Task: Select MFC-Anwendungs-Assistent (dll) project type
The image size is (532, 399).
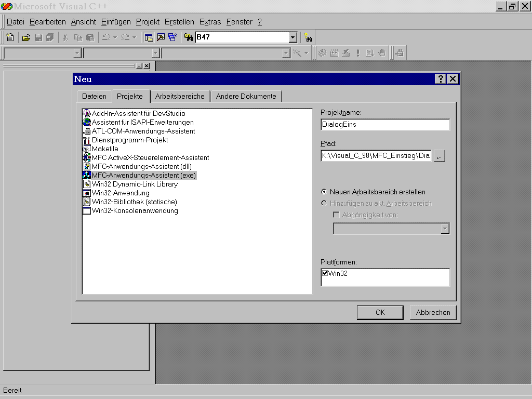Action: (x=141, y=166)
